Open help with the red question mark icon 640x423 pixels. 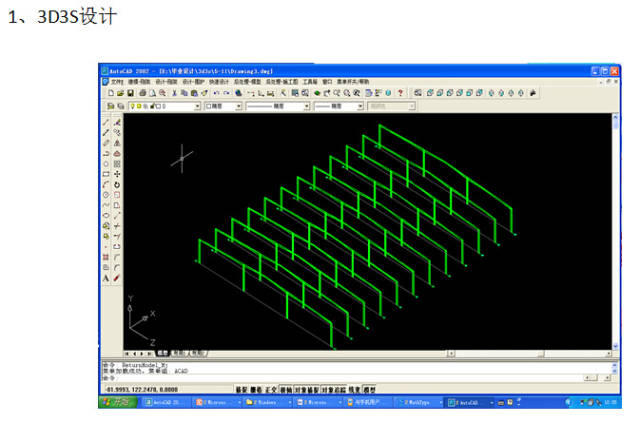tap(400, 93)
